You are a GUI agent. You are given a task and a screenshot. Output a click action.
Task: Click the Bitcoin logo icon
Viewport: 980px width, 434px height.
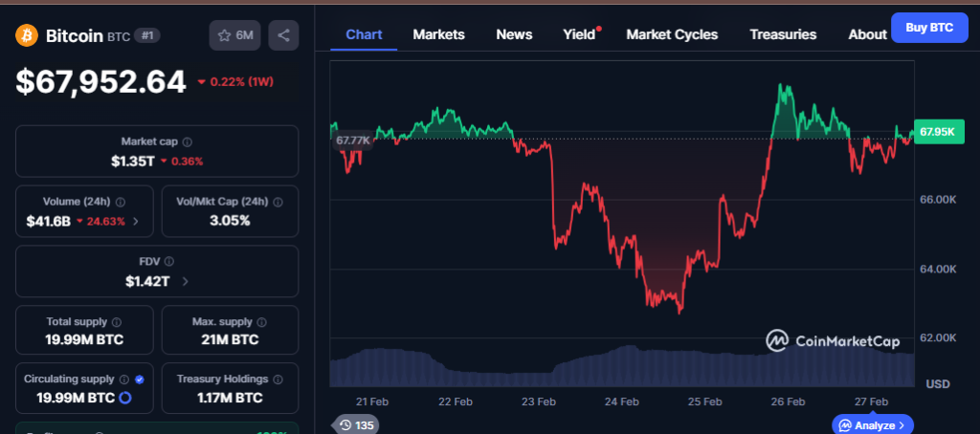coord(27,35)
